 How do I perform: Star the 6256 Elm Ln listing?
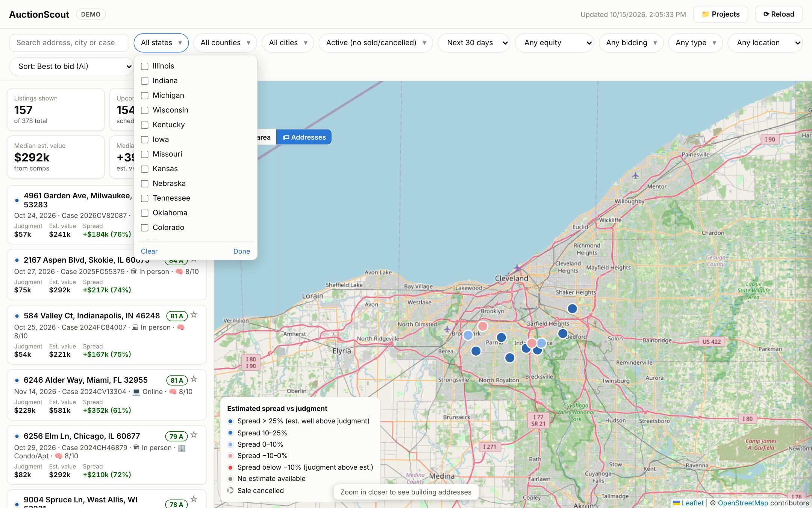[x=194, y=435]
